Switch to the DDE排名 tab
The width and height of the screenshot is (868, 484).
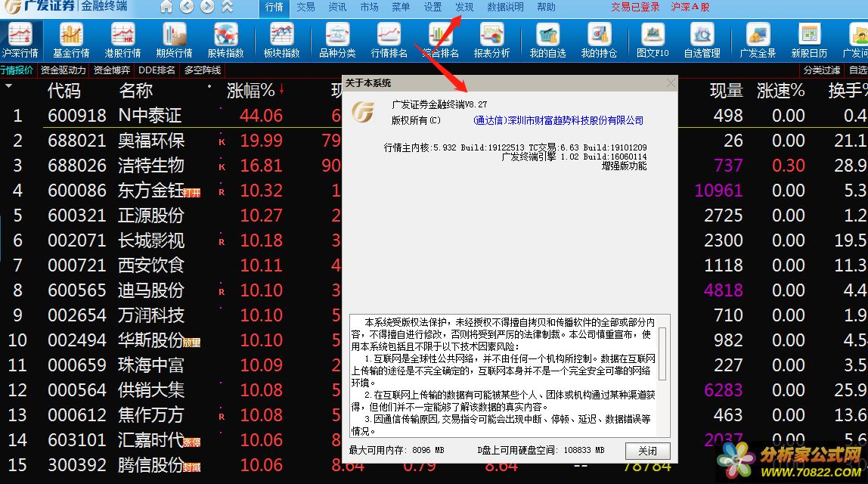click(157, 70)
